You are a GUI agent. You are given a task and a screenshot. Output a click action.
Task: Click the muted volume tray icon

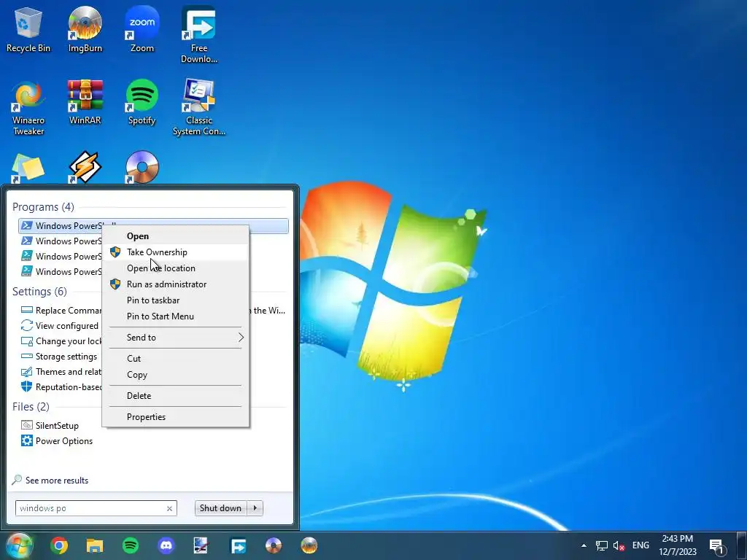point(619,545)
